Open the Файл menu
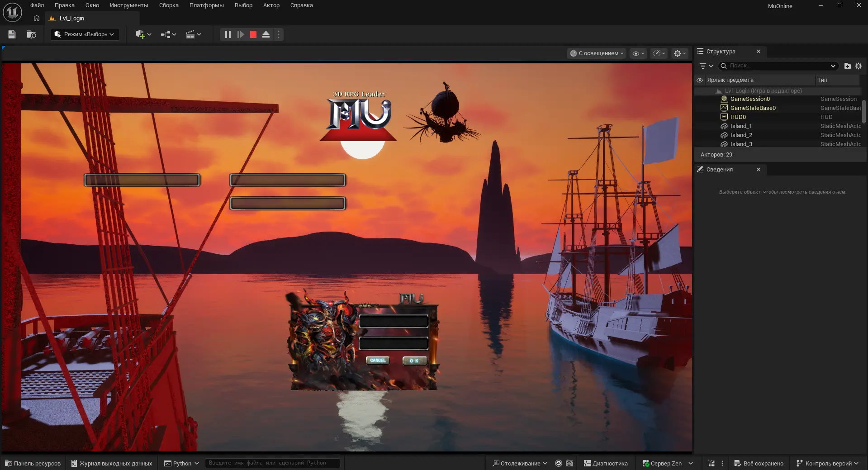This screenshot has width=868, height=470. pyautogui.click(x=37, y=5)
